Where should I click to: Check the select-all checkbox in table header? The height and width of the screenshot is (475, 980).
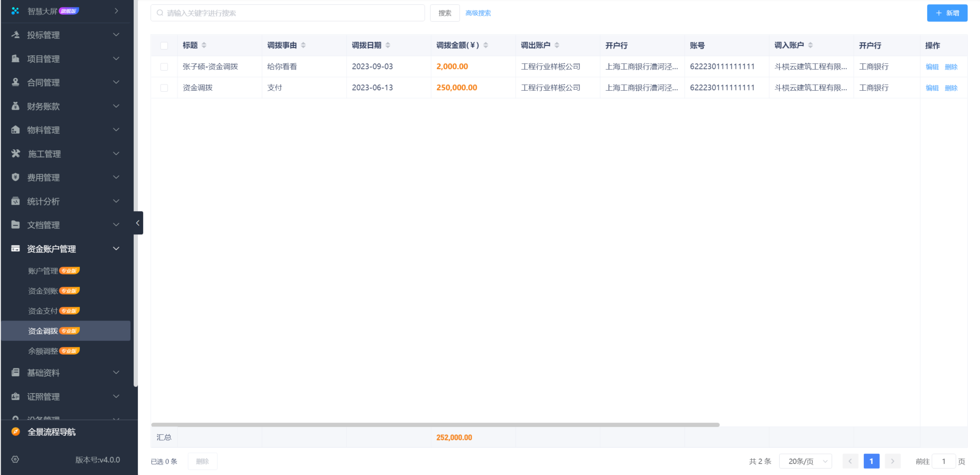[164, 45]
